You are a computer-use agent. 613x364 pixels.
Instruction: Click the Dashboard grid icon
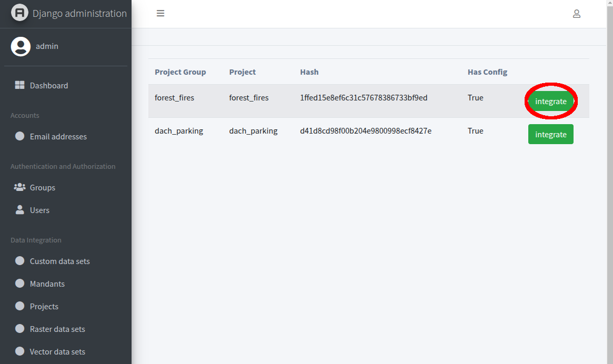(x=19, y=85)
